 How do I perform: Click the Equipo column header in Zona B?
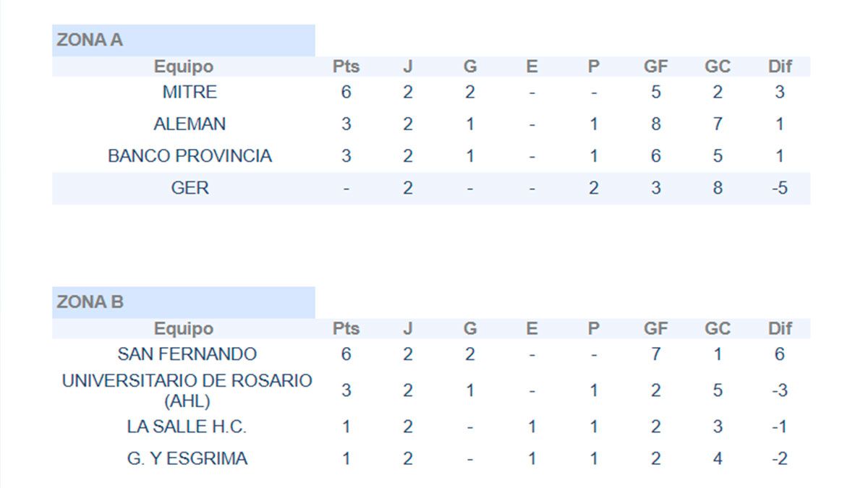click(x=184, y=329)
